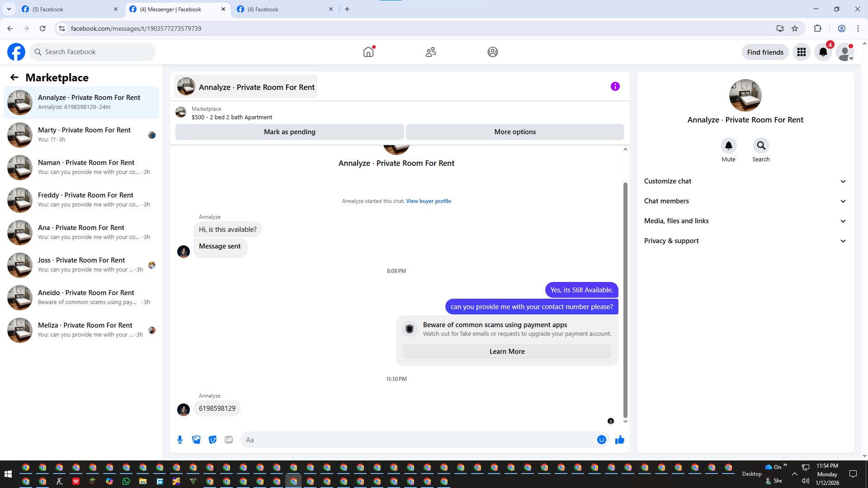Toggle the purple conversation info icon

point(615,86)
